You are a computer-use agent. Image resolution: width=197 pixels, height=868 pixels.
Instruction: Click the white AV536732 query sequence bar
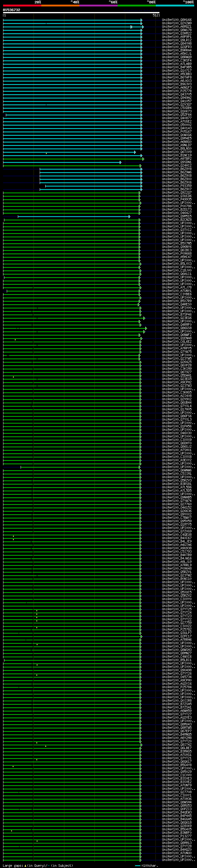coord(81,12)
